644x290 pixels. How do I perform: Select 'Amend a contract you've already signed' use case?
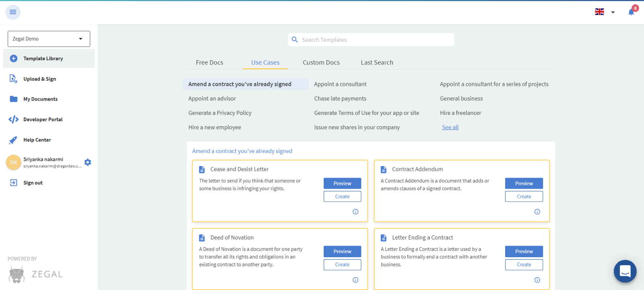(x=245, y=84)
